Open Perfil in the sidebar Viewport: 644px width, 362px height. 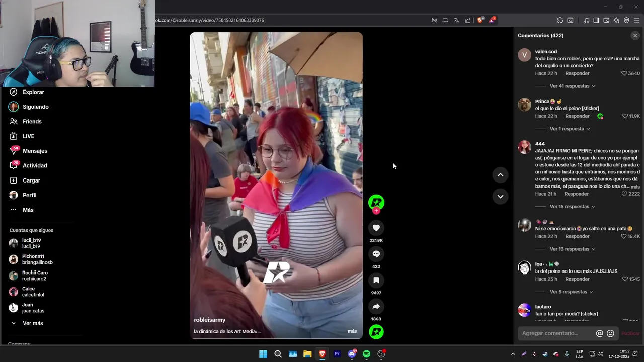[29, 195]
